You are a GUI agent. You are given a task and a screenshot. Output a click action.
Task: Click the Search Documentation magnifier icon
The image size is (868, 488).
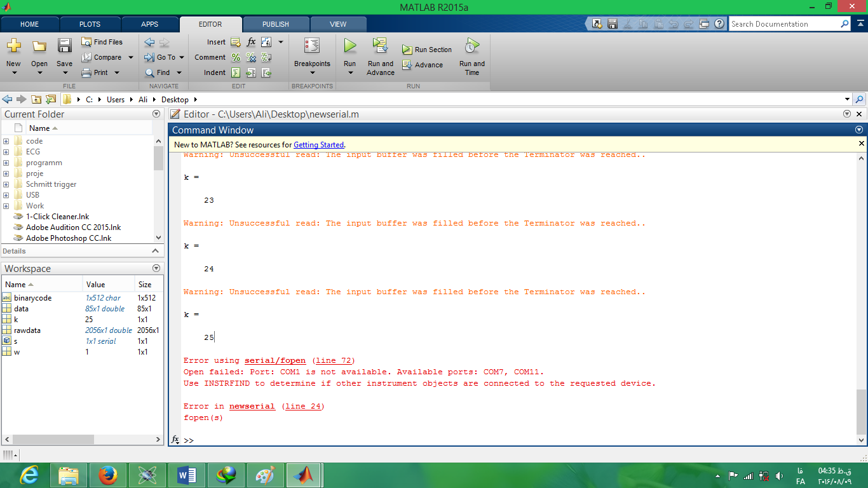click(844, 24)
